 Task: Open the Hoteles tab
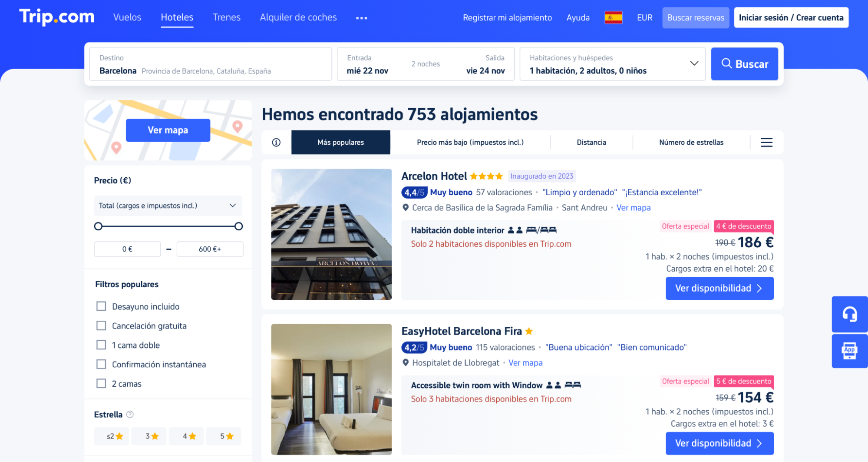coord(177,17)
